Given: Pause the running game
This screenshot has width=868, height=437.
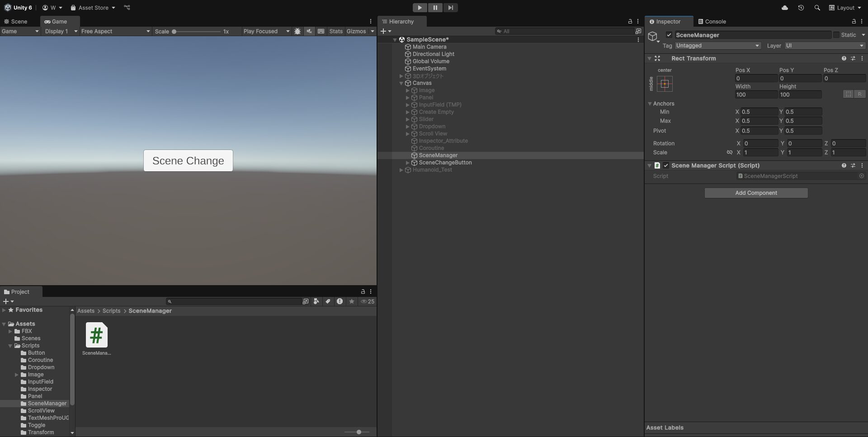Looking at the screenshot, I should [435, 8].
